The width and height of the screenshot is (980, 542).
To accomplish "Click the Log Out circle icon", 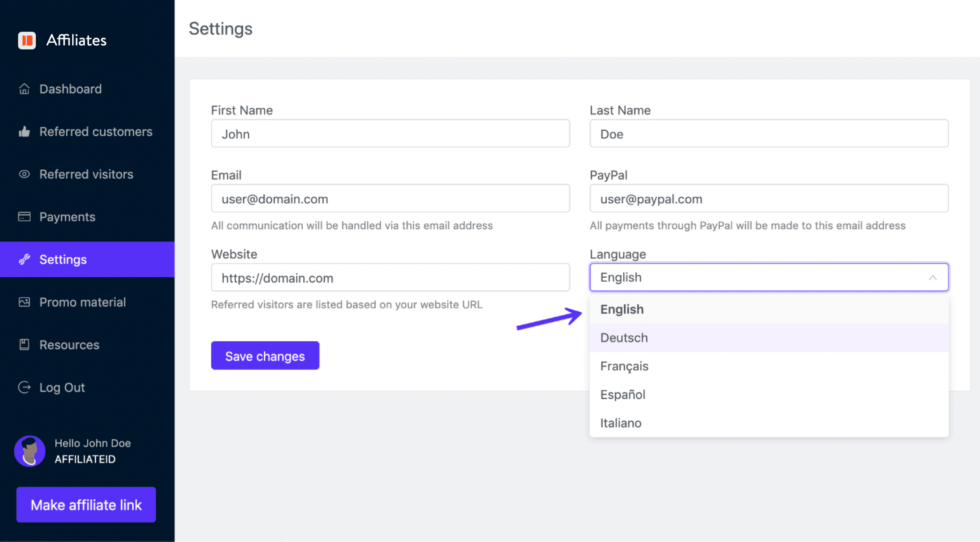I will coord(24,387).
